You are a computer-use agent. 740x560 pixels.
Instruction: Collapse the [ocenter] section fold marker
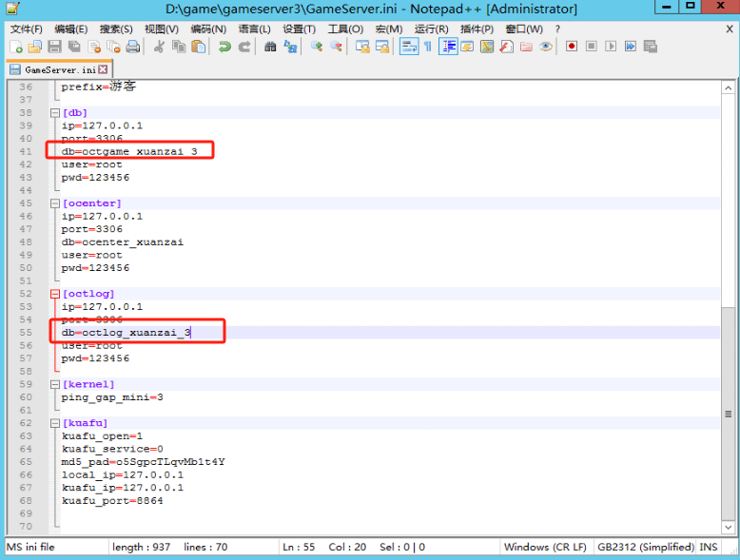pyautogui.click(x=55, y=203)
